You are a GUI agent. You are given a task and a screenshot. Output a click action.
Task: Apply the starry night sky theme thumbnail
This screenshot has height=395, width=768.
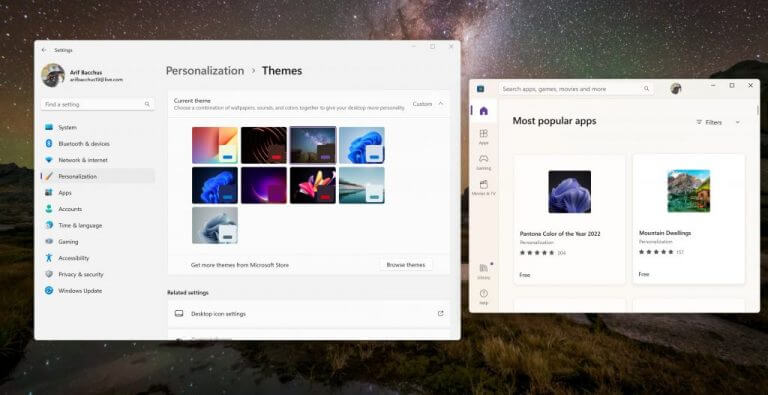313,145
